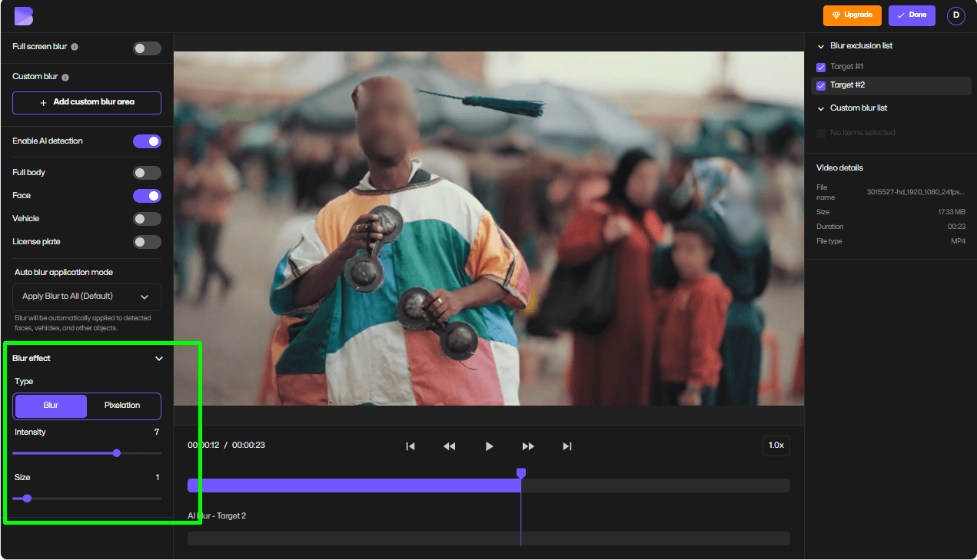The image size is (977, 560).
Task: Select the Pixelation type tab
Action: click(x=122, y=406)
